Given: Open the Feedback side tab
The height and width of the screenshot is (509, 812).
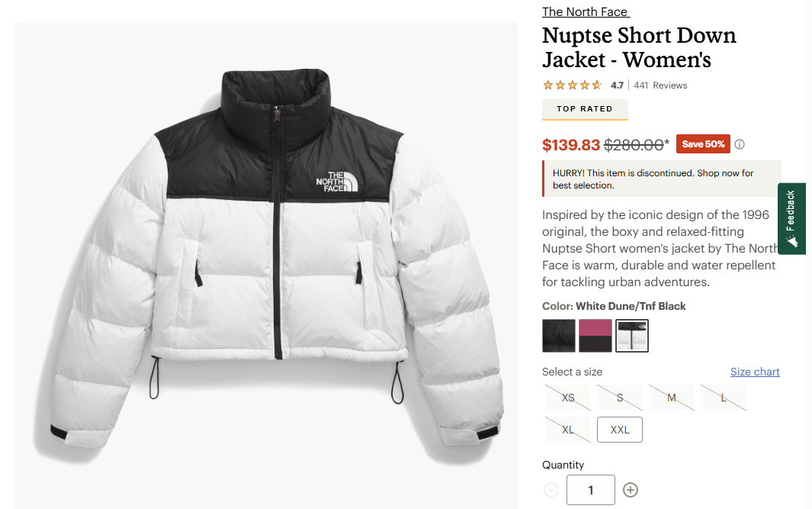Looking at the screenshot, I should click(x=791, y=218).
